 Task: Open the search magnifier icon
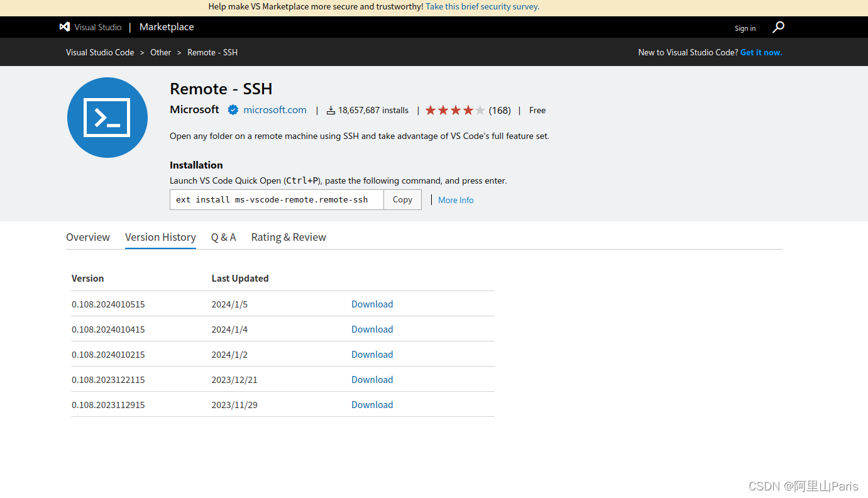point(778,27)
